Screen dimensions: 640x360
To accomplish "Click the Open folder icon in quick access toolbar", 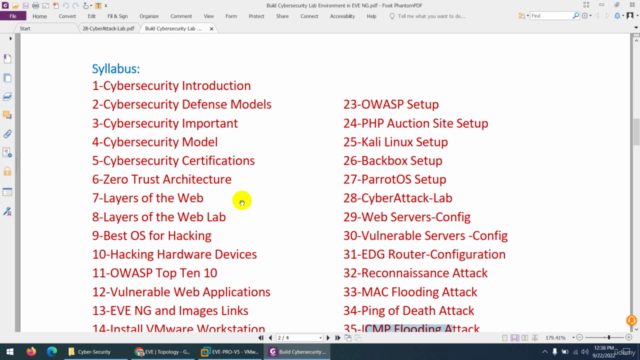I will coord(15,6).
